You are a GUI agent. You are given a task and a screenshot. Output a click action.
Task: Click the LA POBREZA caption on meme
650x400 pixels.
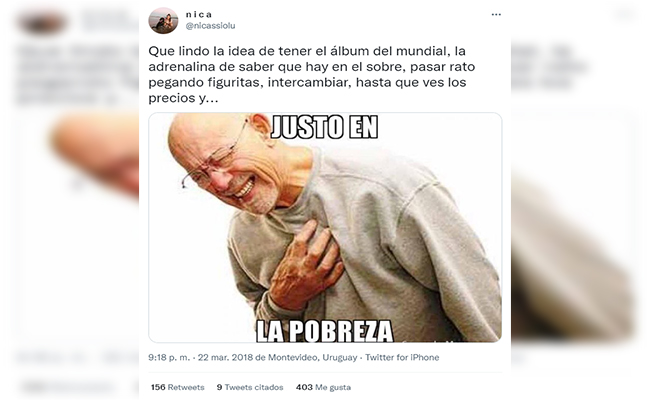click(324, 331)
